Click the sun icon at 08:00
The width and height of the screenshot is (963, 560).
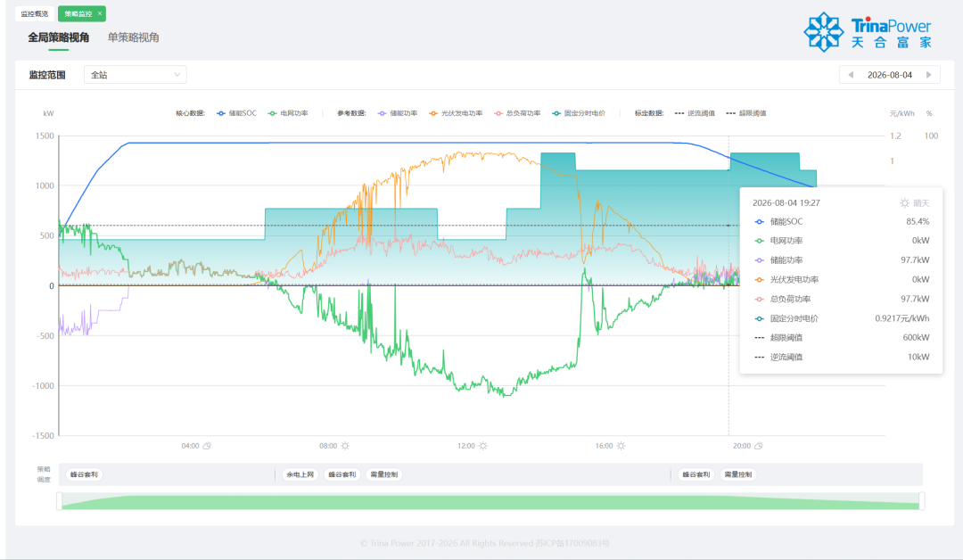point(345,446)
